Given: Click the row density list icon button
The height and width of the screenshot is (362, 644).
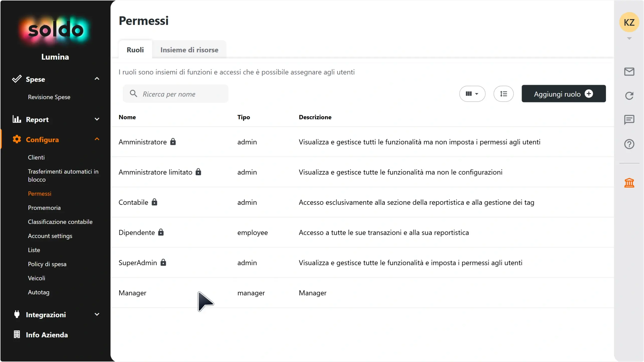Looking at the screenshot, I should click(x=503, y=94).
